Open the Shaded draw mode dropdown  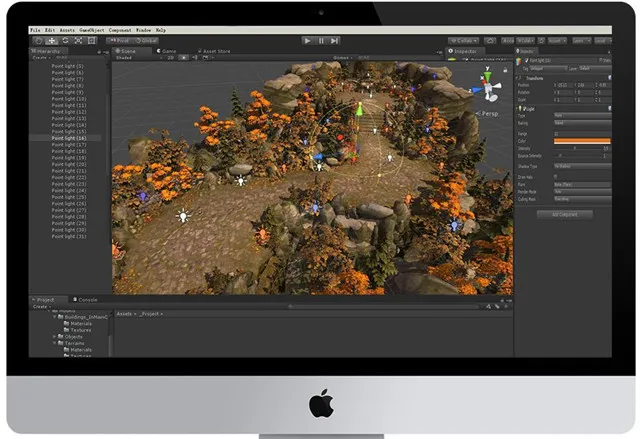[132, 58]
